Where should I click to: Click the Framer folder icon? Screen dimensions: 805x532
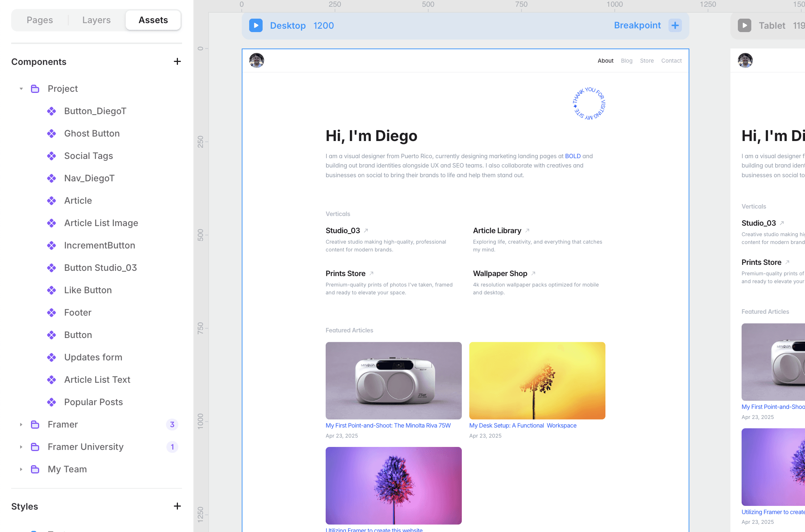35,425
